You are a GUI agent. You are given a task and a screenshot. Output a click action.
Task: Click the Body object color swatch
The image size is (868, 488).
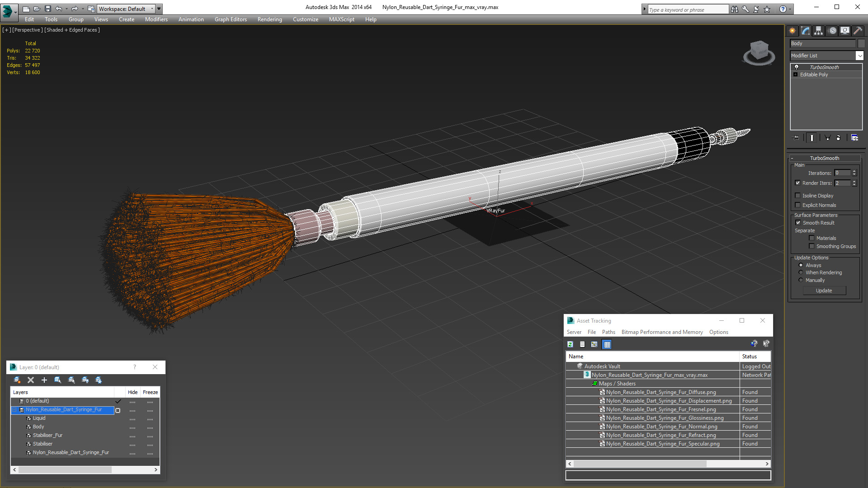click(861, 43)
